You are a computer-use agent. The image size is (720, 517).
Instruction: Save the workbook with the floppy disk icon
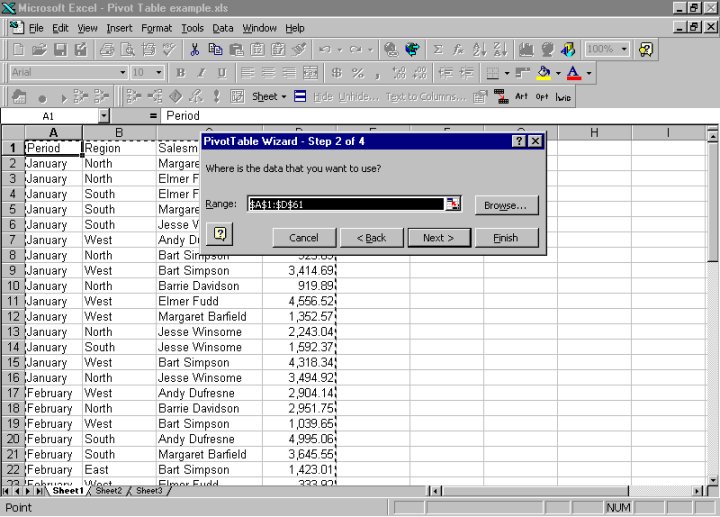[x=60, y=49]
